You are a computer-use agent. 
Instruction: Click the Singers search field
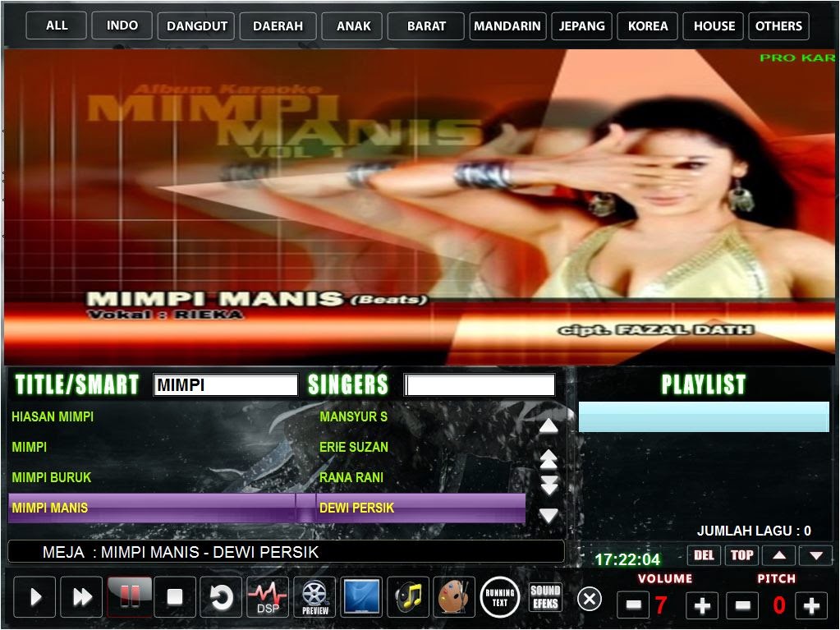tap(480, 385)
